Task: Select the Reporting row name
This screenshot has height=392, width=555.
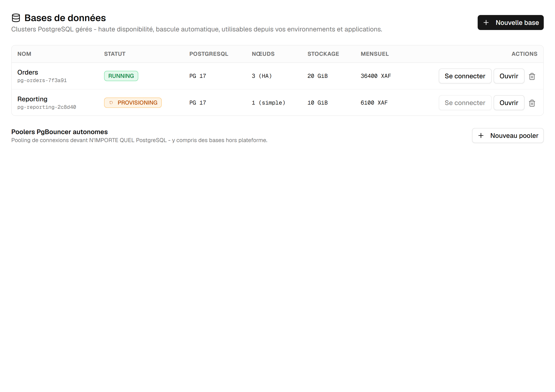Action: [x=32, y=99]
